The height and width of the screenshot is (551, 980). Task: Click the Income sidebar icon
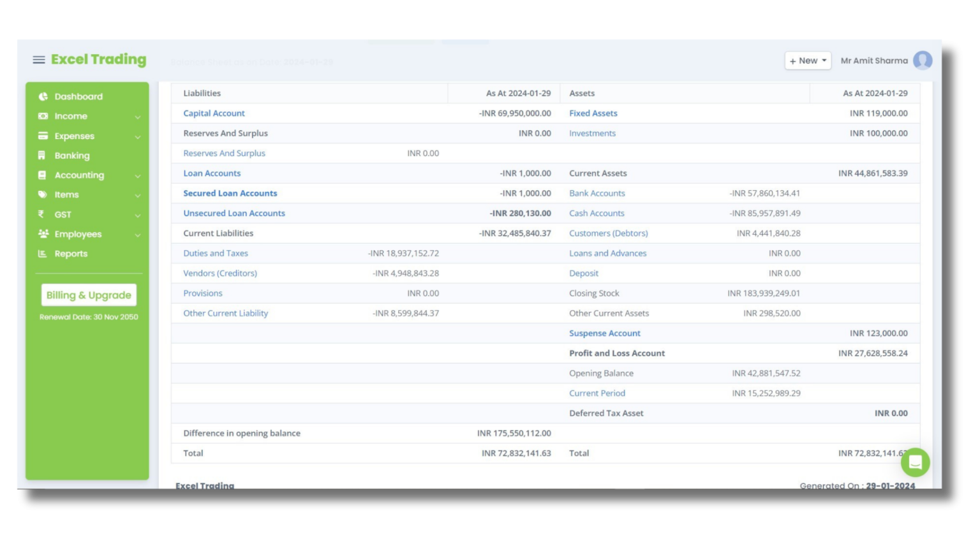[41, 116]
